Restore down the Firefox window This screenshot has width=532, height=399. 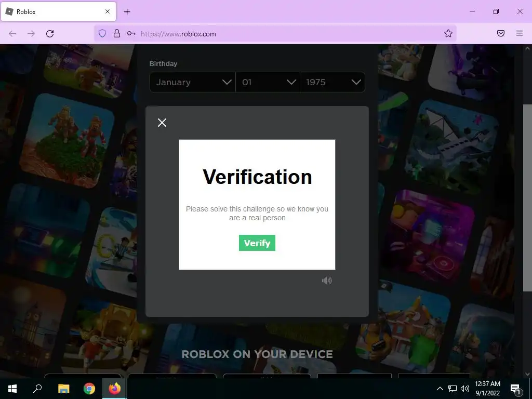coord(496,11)
